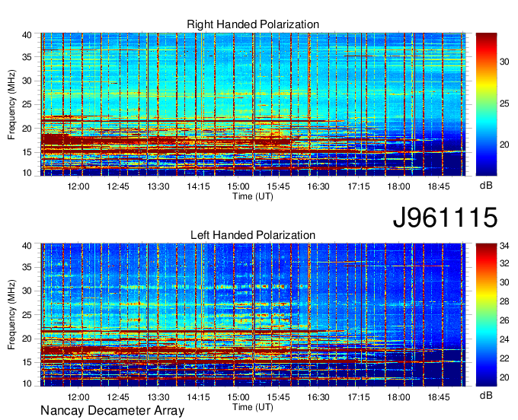Image resolution: width=518 pixels, height=420 pixels.
Task: Click the "Time (UT)" label of the lower plot
Action: pos(253,407)
